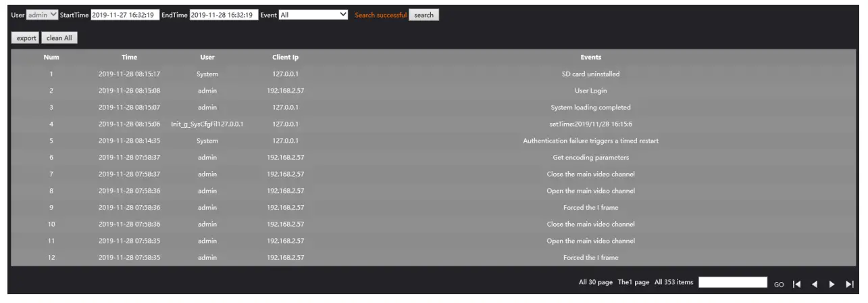This screenshot has height=303, width=868.
Task: Focus the StartTime input field
Action: tap(126, 15)
